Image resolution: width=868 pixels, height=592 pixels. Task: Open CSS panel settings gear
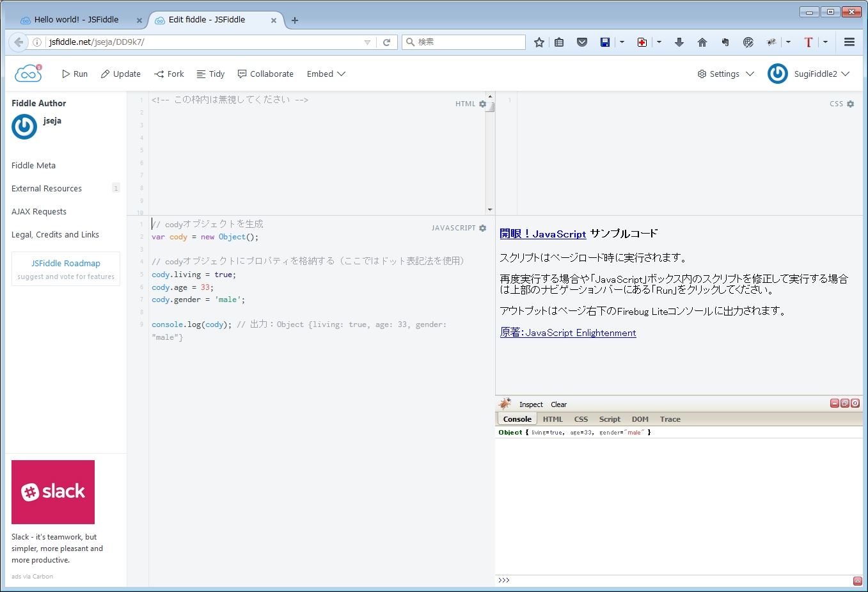tap(850, 104)
